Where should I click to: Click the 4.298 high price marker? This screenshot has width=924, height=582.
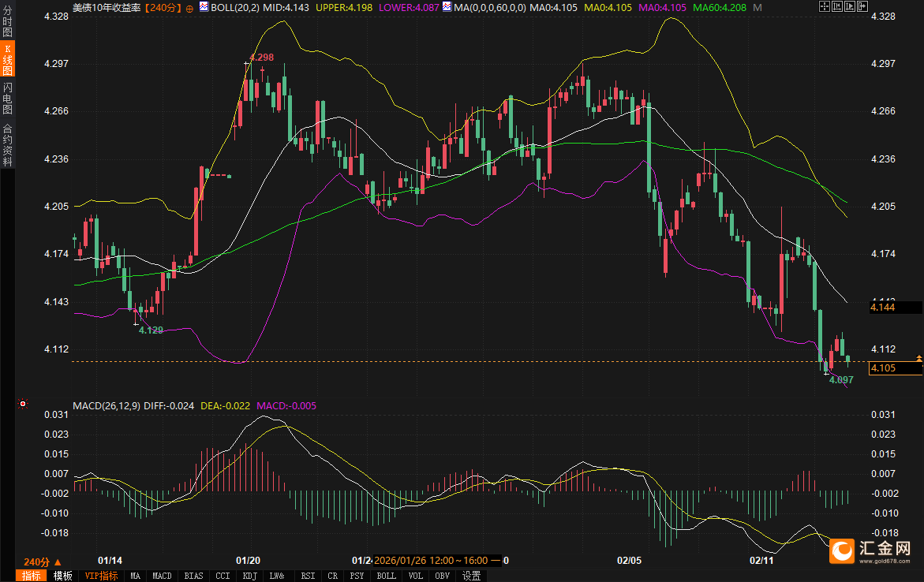(x=261, y=58)
